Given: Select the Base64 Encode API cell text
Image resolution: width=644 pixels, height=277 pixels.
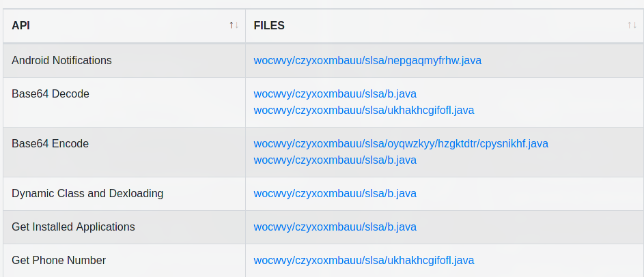Looking at the screenshot, I should [50, 144].
